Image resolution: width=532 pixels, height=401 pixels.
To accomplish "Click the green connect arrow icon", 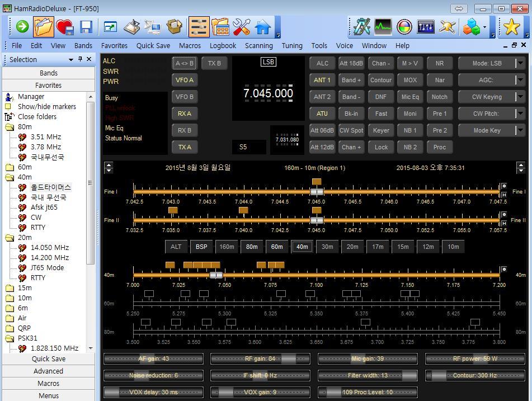I will coord(22,26).
